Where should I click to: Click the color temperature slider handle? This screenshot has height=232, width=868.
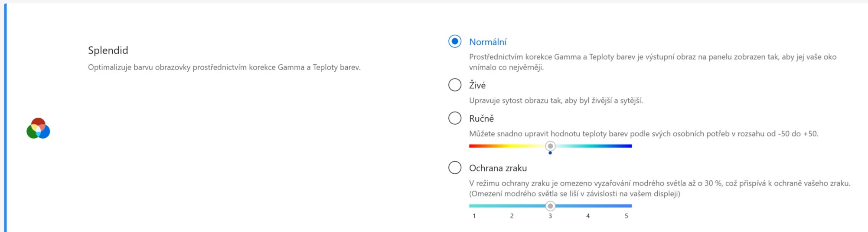tap(550, 146)
